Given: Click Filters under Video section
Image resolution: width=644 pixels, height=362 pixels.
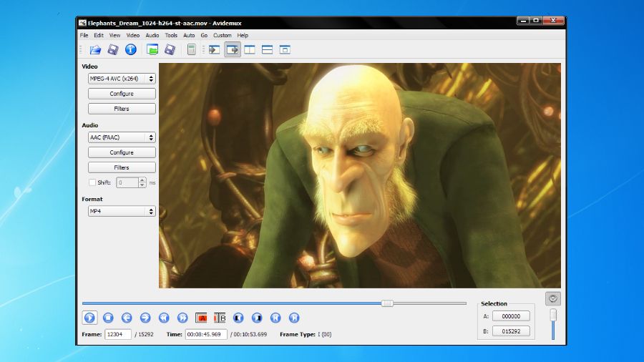Looking at the screenshot, I should point(122,109).
